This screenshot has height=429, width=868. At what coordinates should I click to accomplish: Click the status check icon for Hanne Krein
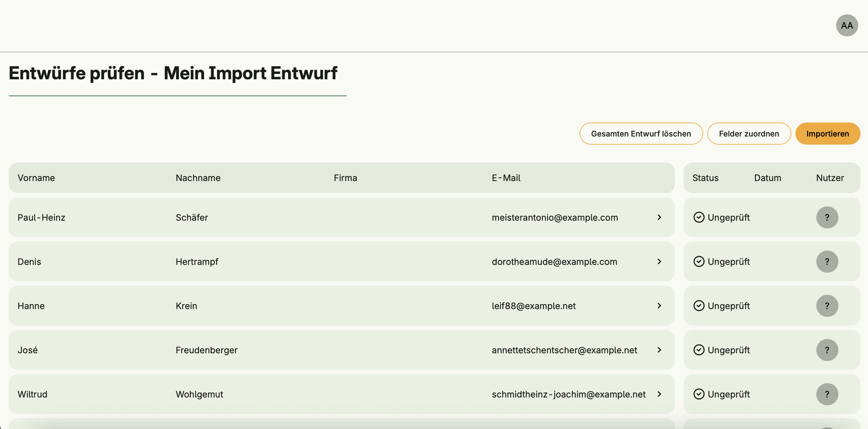(x=699, y=305)
